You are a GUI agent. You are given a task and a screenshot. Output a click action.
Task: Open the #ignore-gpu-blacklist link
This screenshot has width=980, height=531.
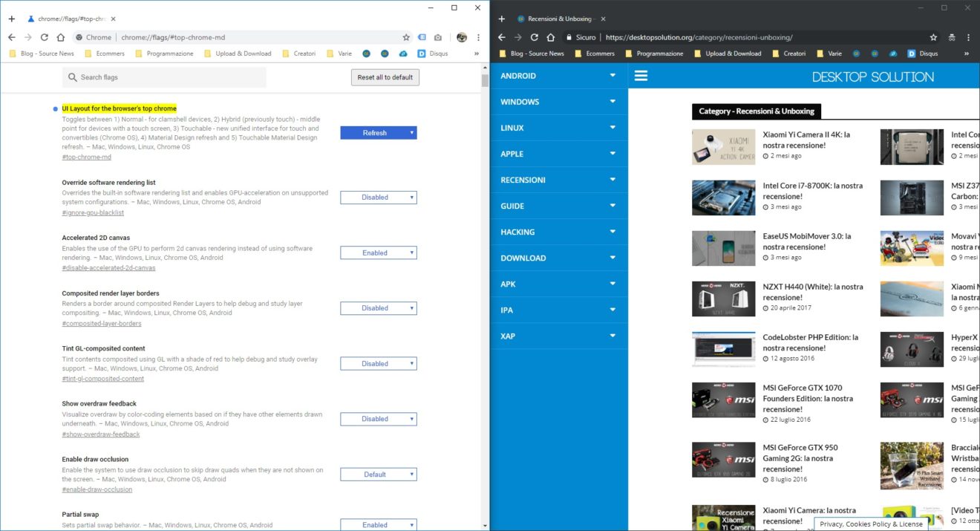(x=93, y=213)
